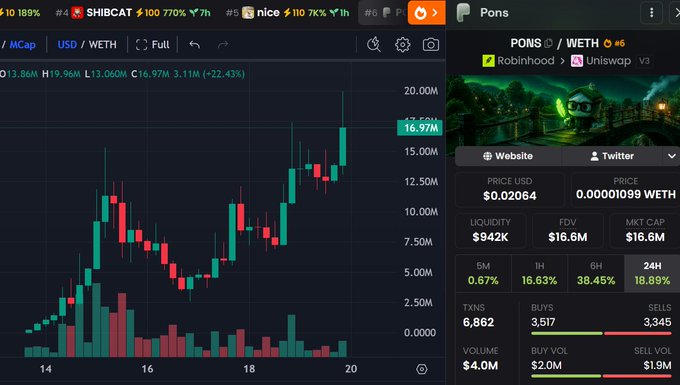Click the 16.97M current price label
The height and width of the screenshot is (385, 680).
point(420,128)
